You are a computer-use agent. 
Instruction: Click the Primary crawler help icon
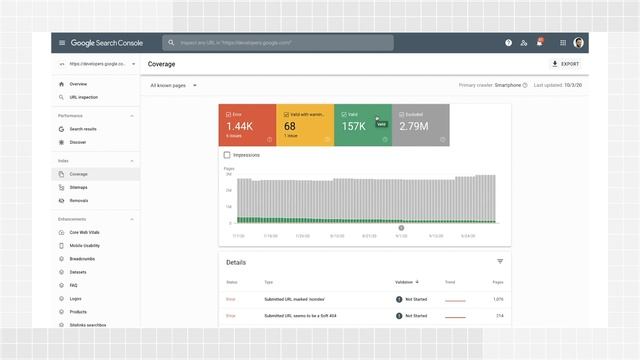(525, 85)
